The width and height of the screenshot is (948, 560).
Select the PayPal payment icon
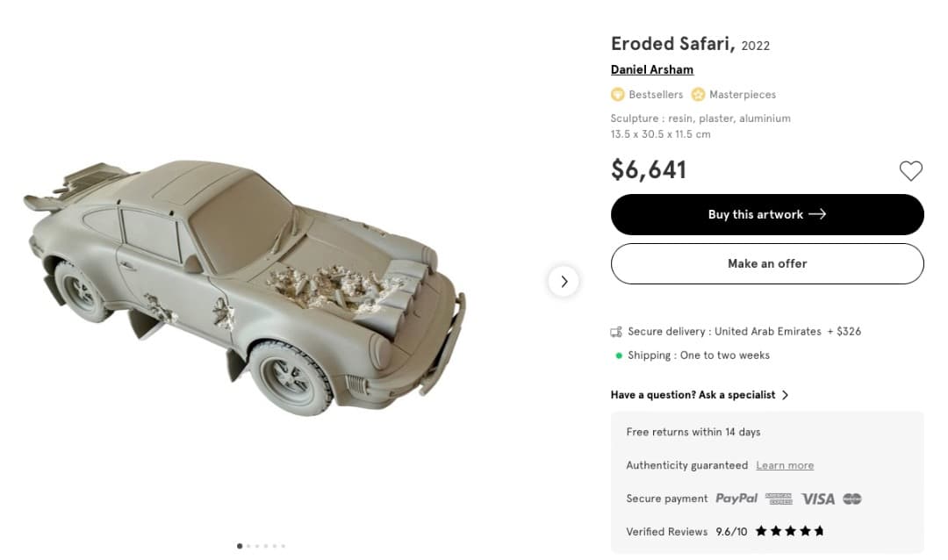pos(736,499)
